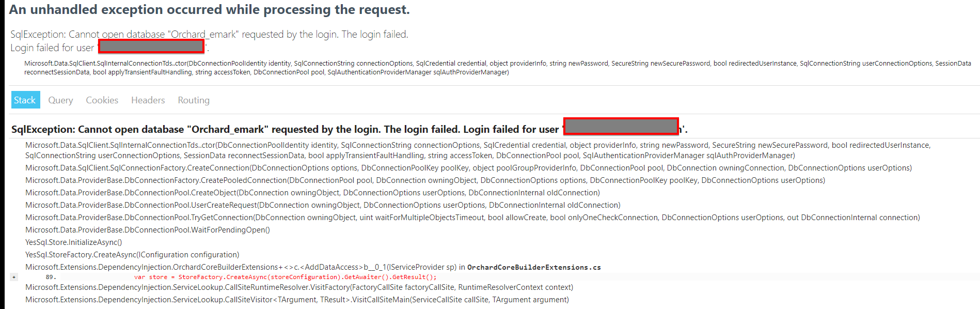Click the bold OrchardCoreBuilderExtensions.cs file name

pos(534,267)
